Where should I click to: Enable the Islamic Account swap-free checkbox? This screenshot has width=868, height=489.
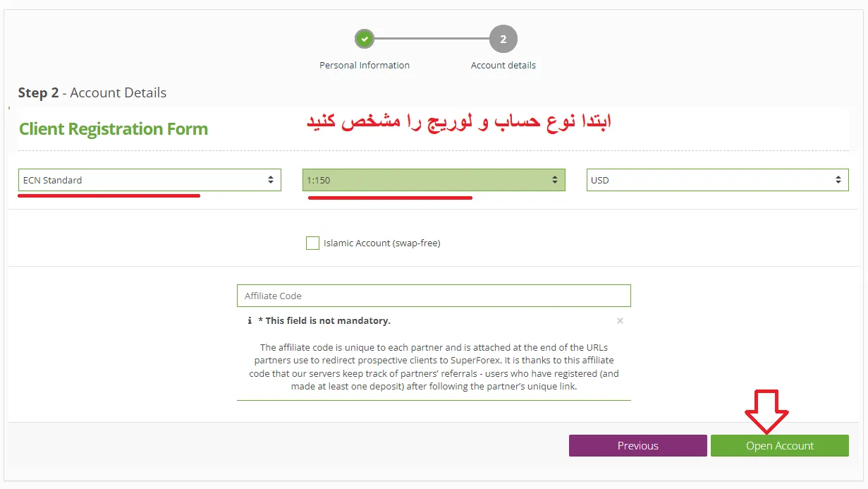click(x=312, y=243)
